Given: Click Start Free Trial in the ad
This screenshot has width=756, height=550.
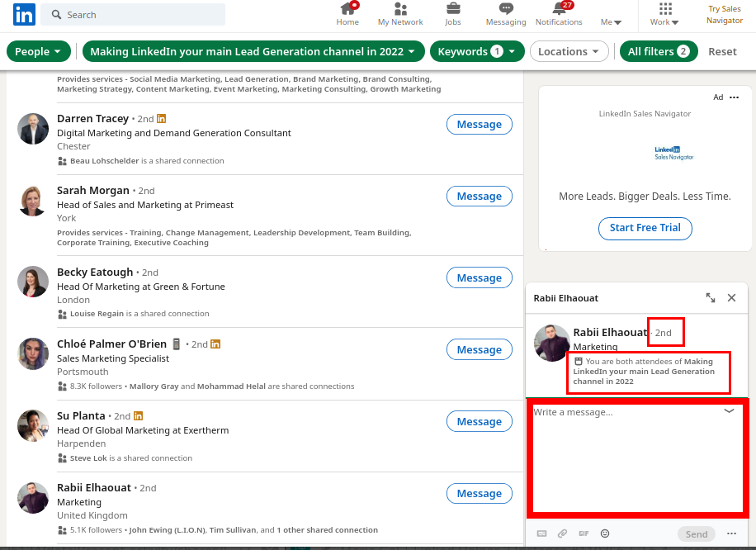Looking at the screenshot, I should [645, 228].
